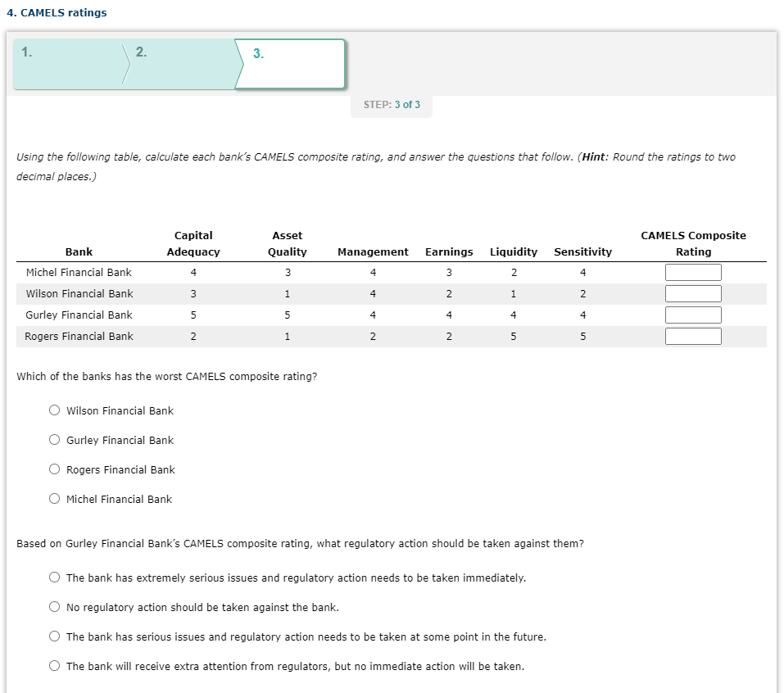
Task: Click Gurley Financial Bank's composite rating box
Action: coord(693,315)
